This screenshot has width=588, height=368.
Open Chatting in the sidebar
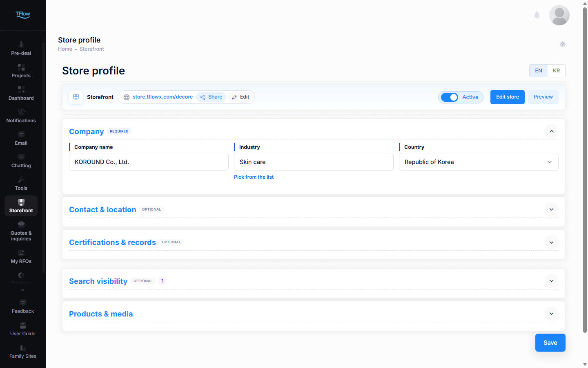point(21,161)
